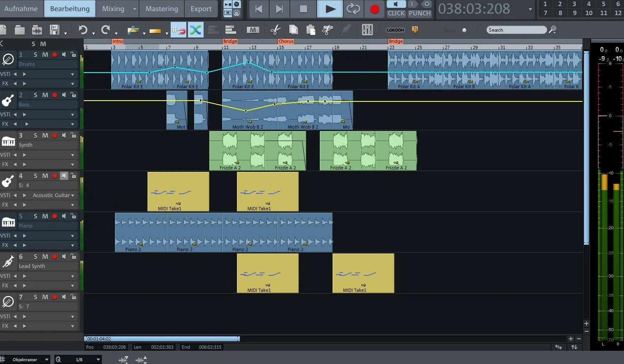The width and height of the screenshot is (624, 364).
Task: Open the Acoustic Guitar instrument dropdown
Action: pos(73,195)
